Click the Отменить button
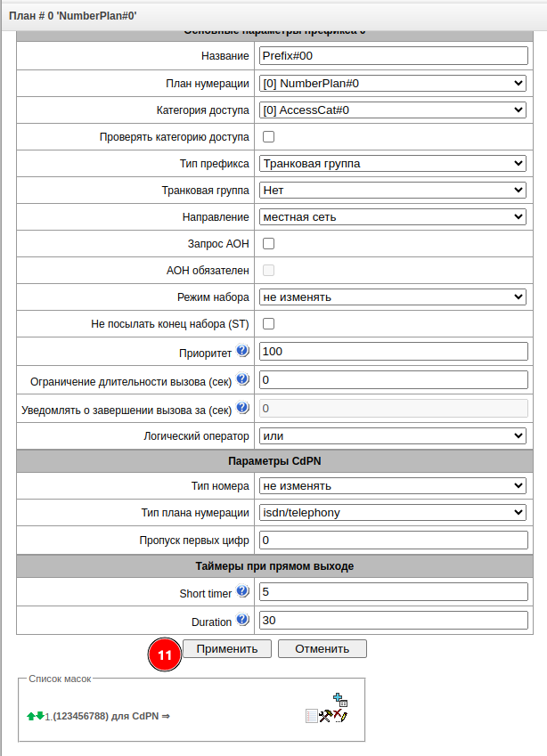This screenshot has height=756, width=547. click(x=322, y=649)
